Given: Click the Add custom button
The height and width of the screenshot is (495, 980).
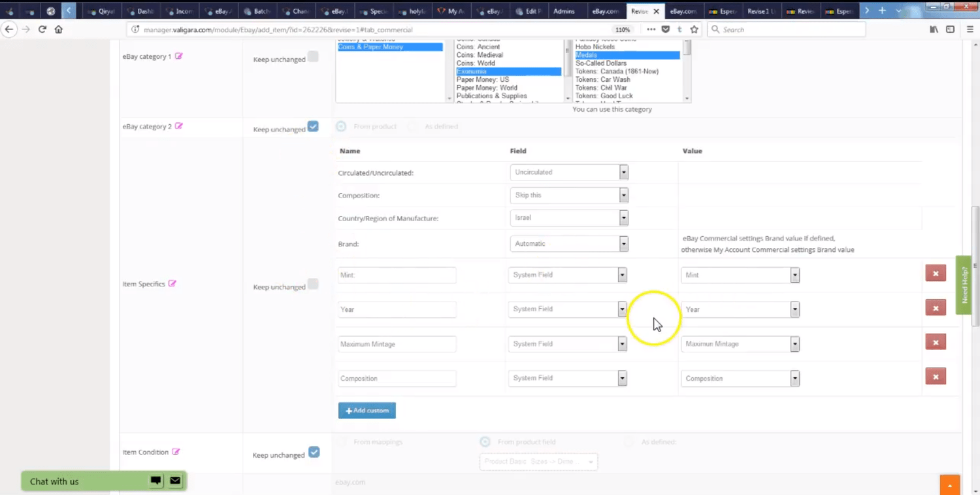Looking at the screenshot, I should point(367,410).
